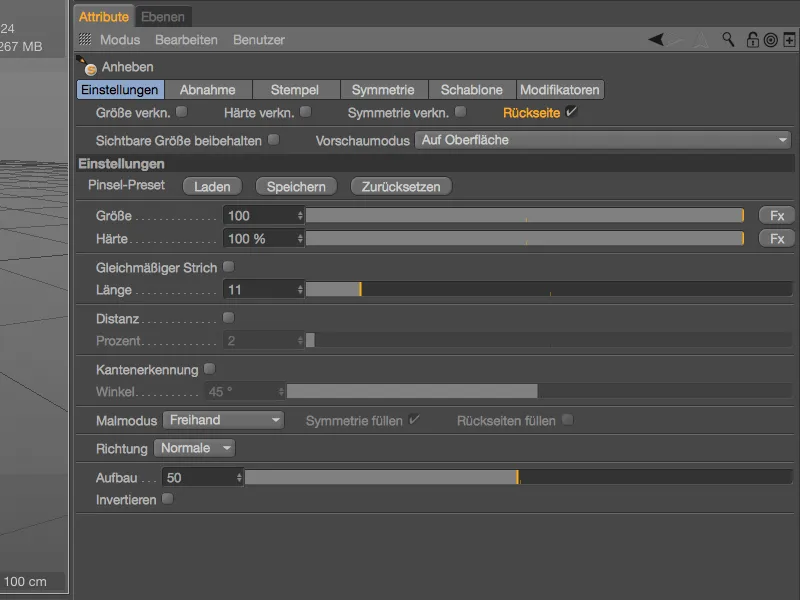800x600 pixels.
Task: Click the back arrow navigation icon
Action: pos(656,39)
